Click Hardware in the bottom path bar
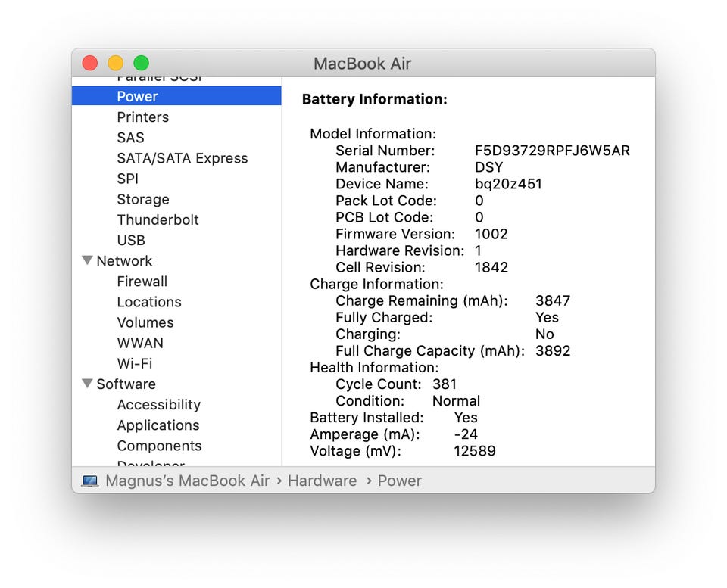 pyautogui.click(x=322, y=481)
